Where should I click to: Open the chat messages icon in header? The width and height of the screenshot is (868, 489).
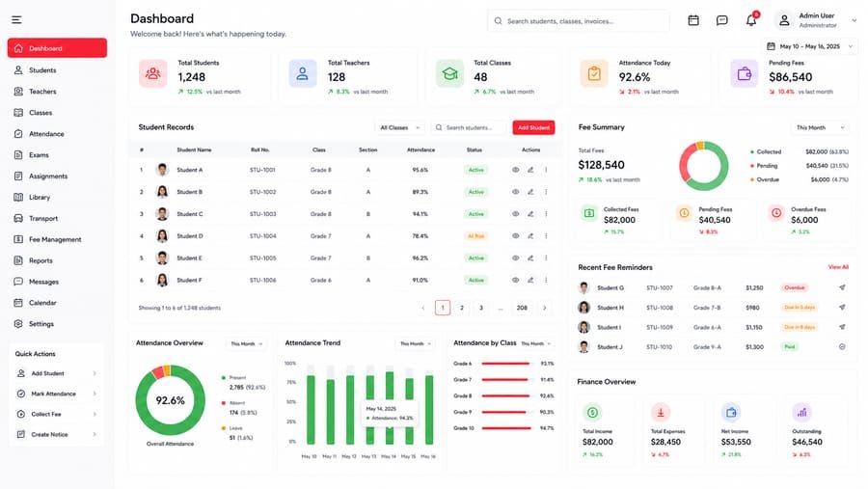(721, 20)
